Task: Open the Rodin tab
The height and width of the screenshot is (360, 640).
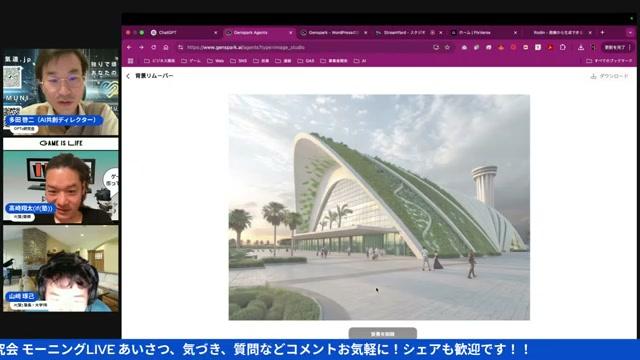Action: click(559, 33)
